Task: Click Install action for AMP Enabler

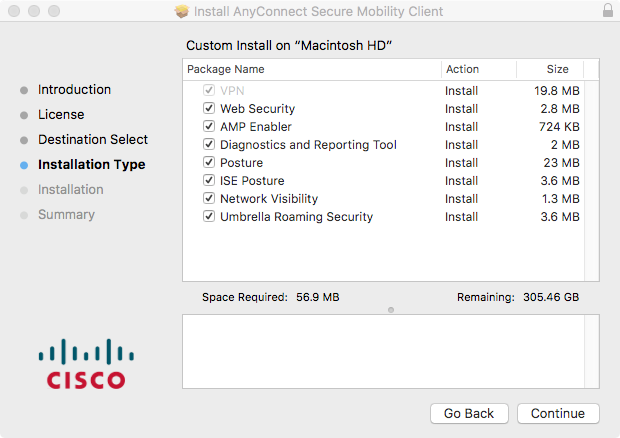Action: tap(461, 126)
